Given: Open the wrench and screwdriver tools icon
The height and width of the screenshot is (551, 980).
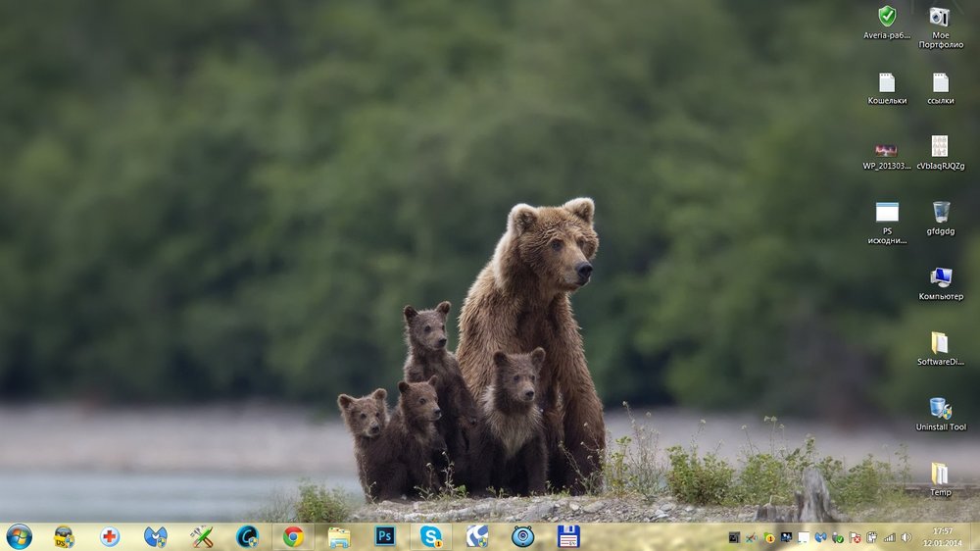Looking at the screenshot, I should (201, 536).
